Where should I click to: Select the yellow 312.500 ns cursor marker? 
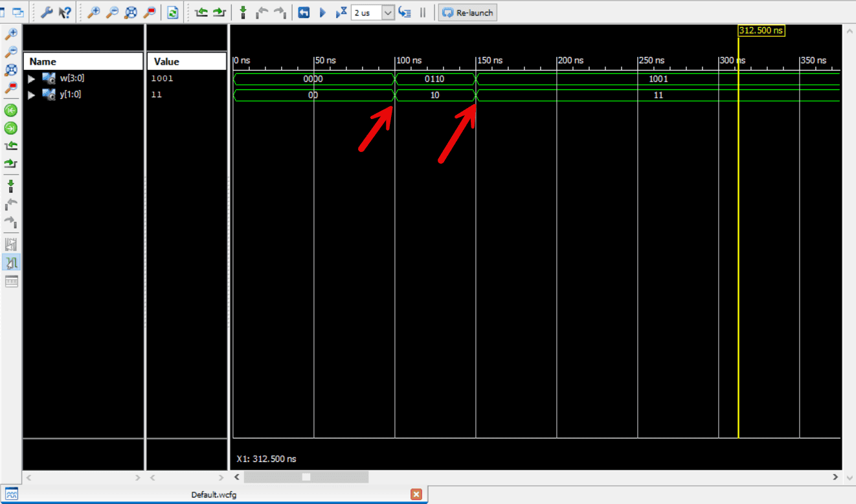[761, 30]
